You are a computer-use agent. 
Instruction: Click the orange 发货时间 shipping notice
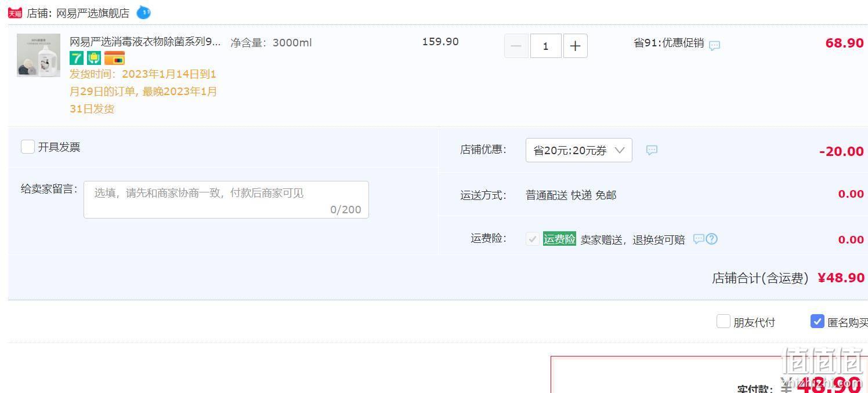coord(143,92)
